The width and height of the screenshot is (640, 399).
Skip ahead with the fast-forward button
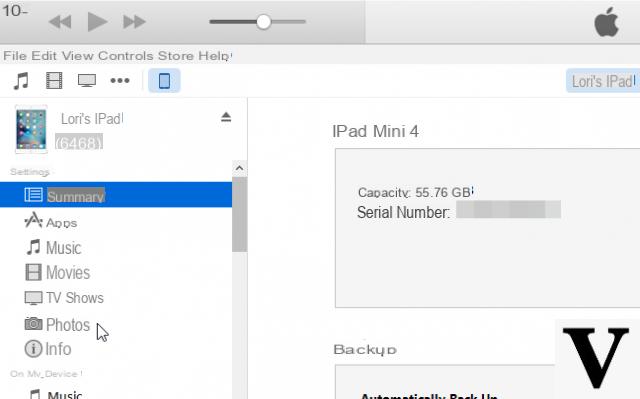coord(134,22)
